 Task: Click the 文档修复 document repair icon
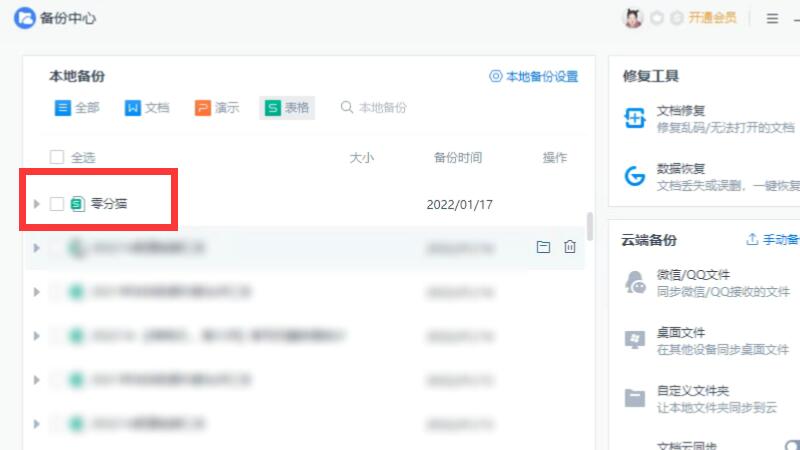635,119
